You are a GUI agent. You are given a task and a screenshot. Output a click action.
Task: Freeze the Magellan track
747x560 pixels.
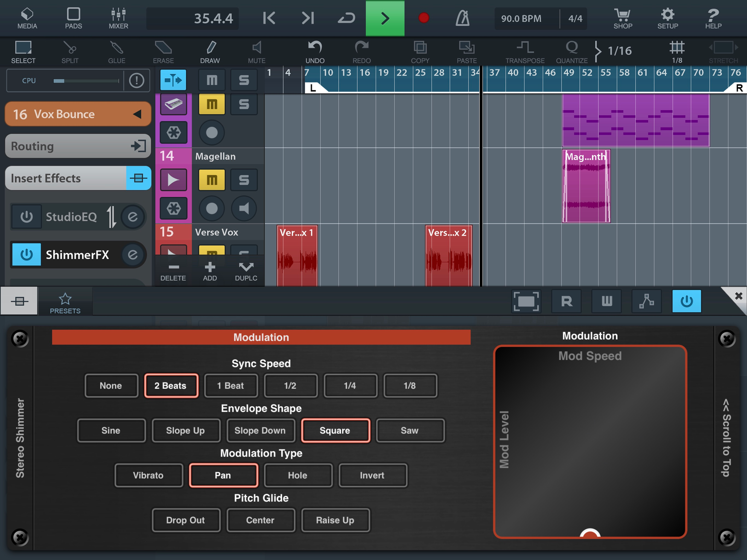point(174,208)
